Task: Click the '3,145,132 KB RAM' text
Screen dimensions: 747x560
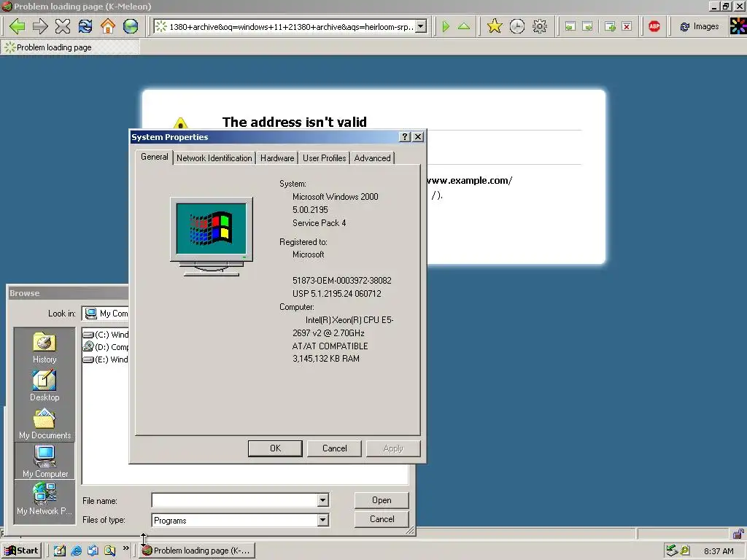Action: [x=326, y=359]
